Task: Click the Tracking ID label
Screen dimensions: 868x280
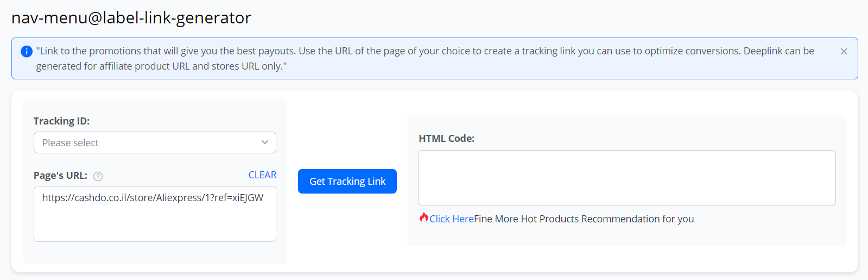Action: click(61, 121)
